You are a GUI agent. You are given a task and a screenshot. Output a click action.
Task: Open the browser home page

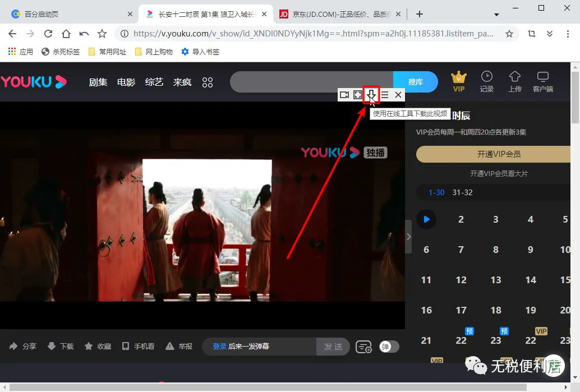coord(66,34)
